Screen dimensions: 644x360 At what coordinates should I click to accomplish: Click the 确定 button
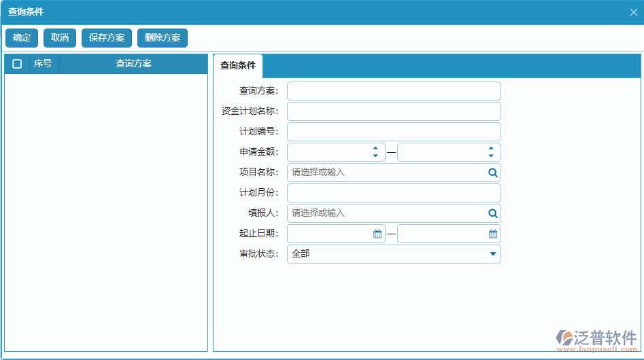22,38
